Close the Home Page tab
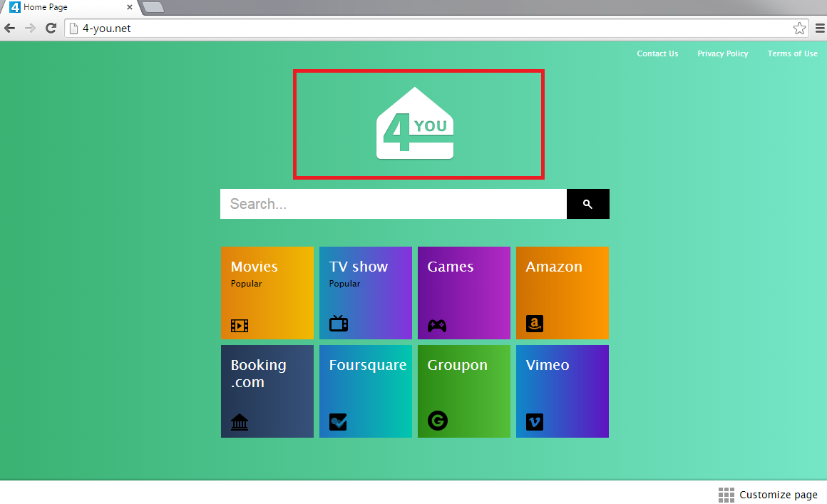 click(x=129, y=7)
